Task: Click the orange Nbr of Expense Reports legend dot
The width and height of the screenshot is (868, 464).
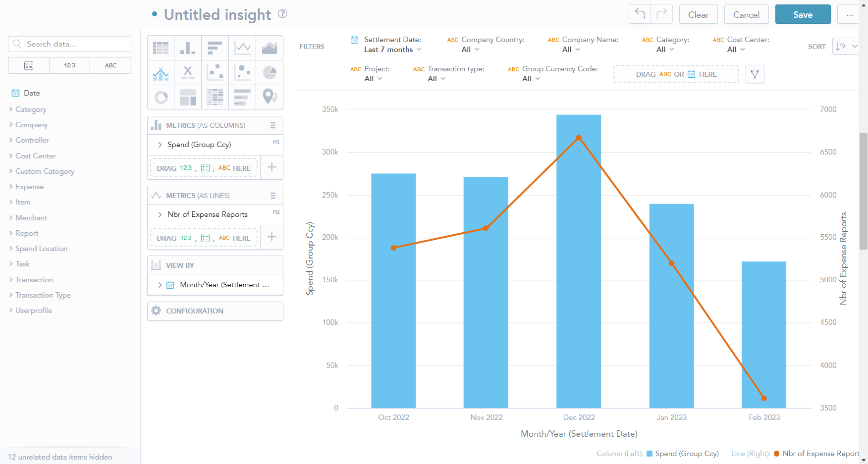Action: click(x=776, y=454)
